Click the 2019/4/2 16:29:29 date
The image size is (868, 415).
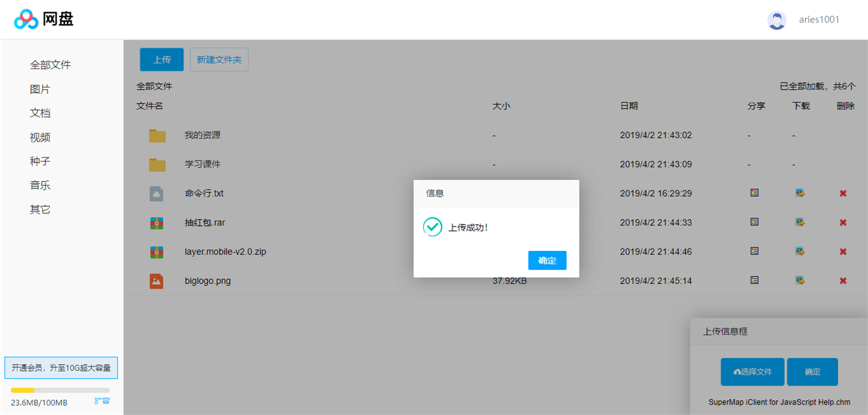656,193
